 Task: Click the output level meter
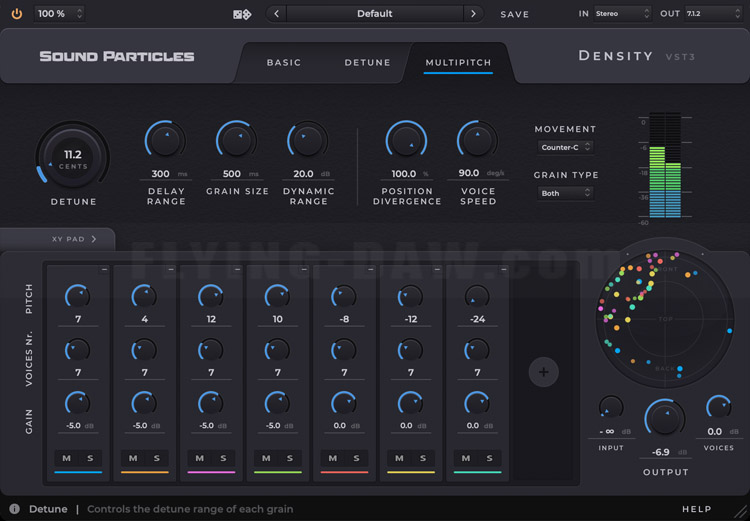pos(665,165)
